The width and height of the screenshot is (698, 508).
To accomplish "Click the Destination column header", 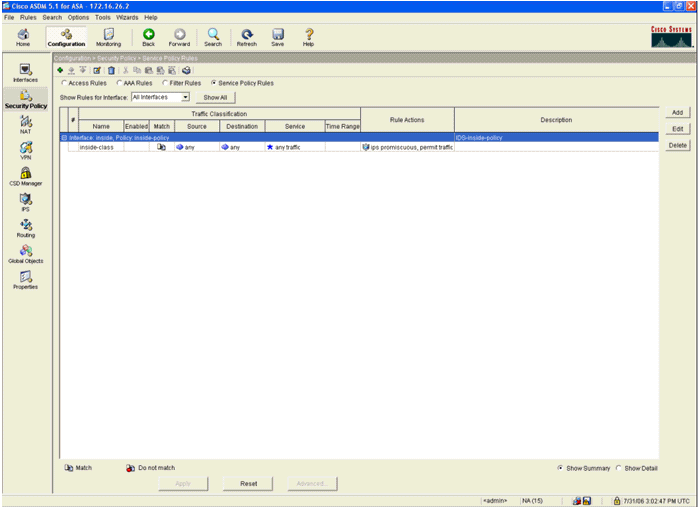I will 242,126.
